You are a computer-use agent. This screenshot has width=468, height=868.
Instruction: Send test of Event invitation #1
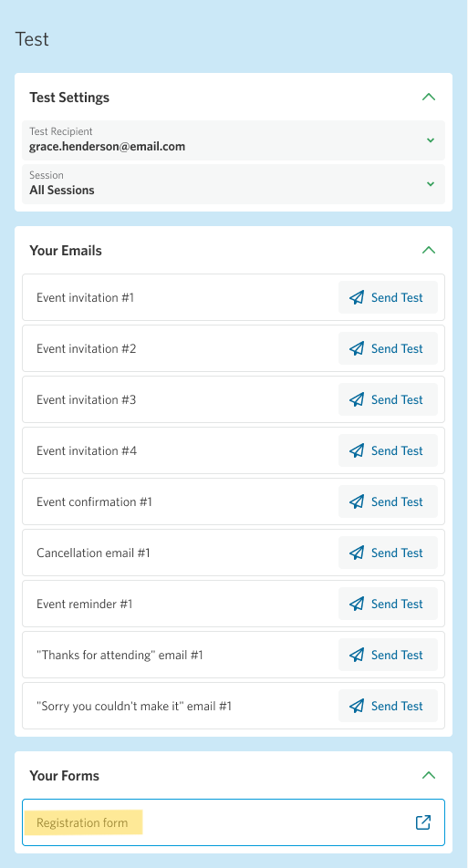[388, 297]
